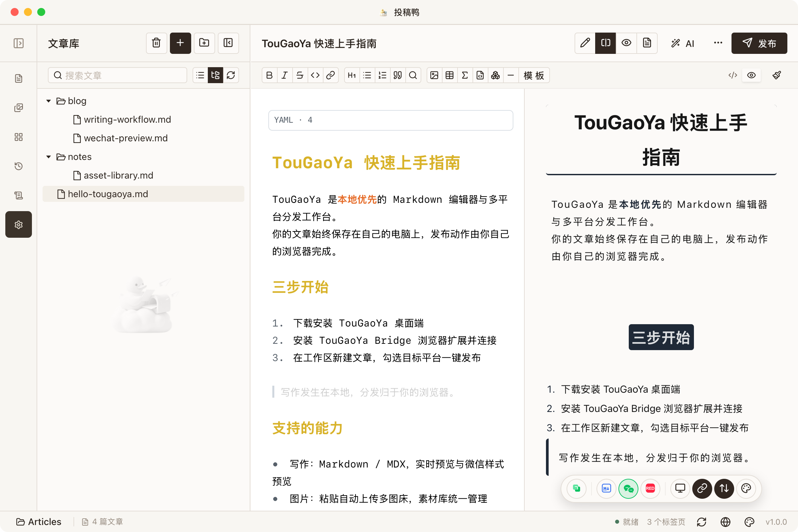Open settings in the left sidebar

coord(19,225)
